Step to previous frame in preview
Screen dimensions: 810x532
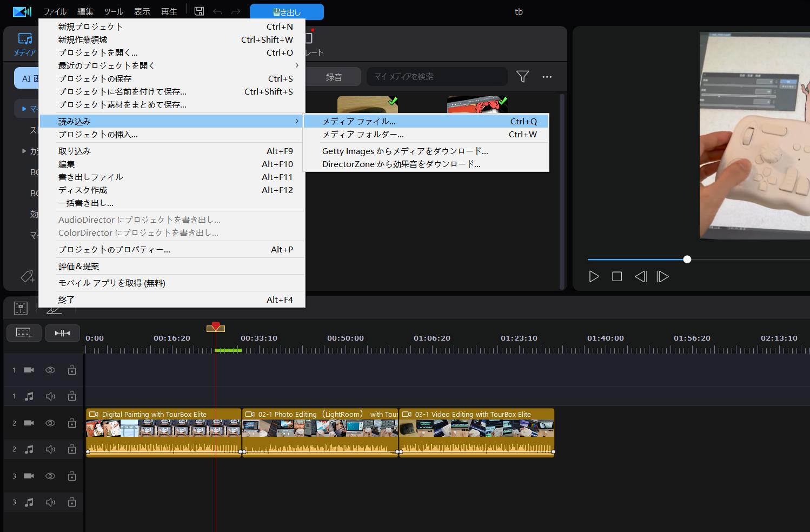click(641, 277)
